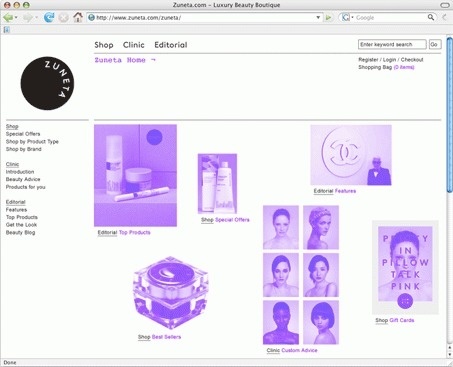Screen dimensions: 453x367
Task: Open the Editorial top navigation tab
Action: (171, 45)
